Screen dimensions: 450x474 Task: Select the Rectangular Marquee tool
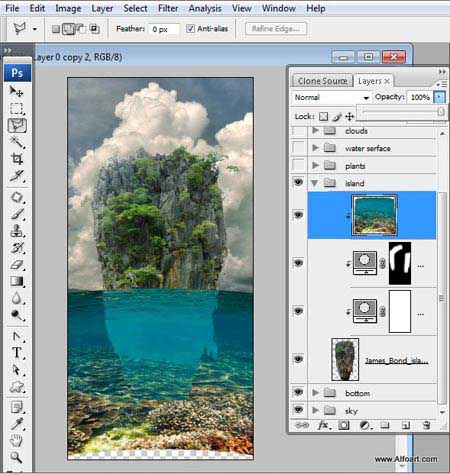(17, 108)
